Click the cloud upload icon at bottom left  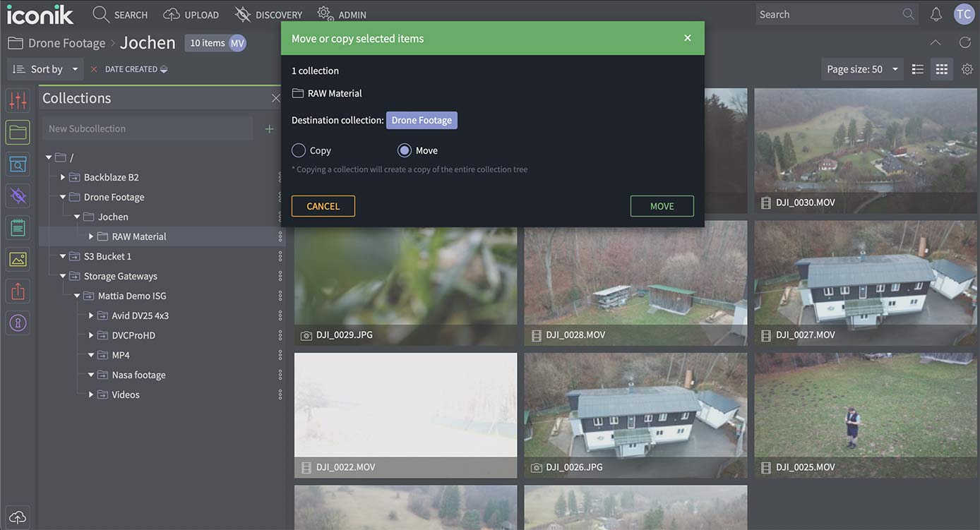point(18,517)
